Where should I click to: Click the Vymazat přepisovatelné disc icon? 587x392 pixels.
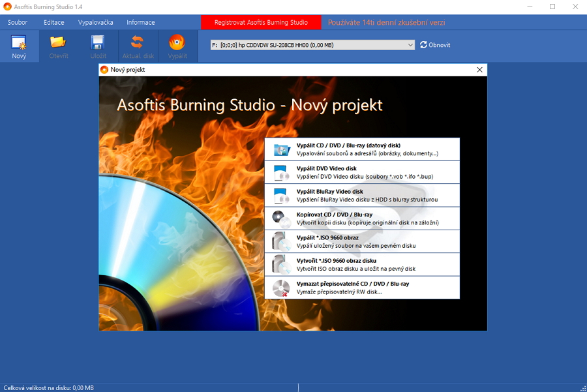point(282,288)
